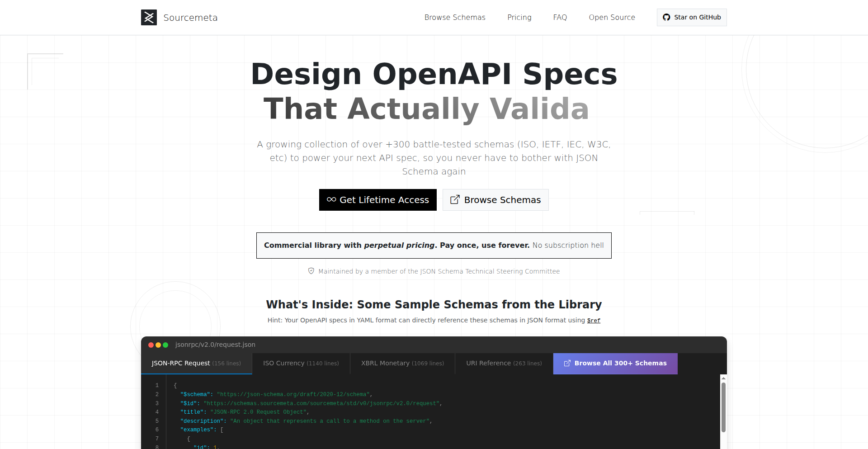
Task: Click the $ref hint link
Action: [594, 320]
